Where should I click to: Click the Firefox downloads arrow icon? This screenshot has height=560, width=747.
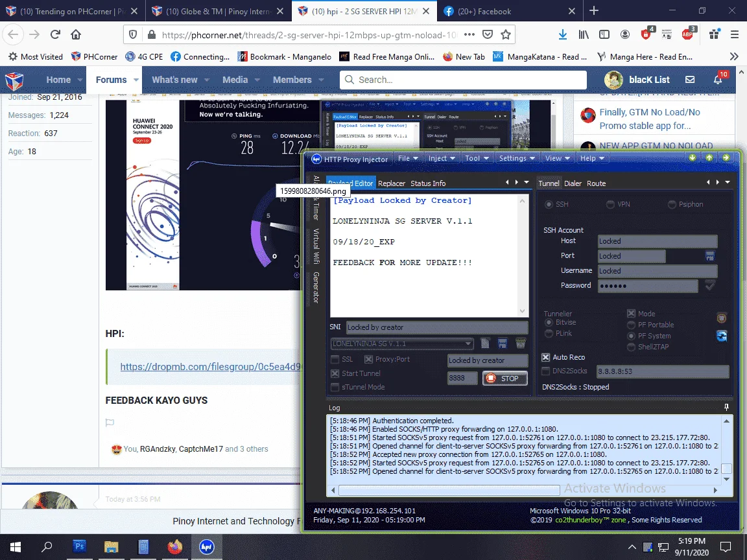563,34
